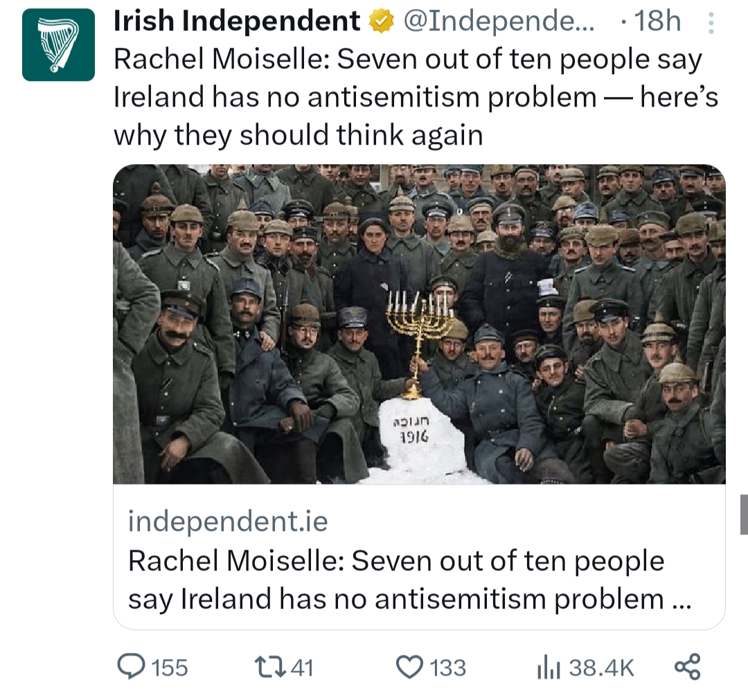Open the 18h timestamp link
The height and width of the screenshot is (700, 748).
point(657,21)
